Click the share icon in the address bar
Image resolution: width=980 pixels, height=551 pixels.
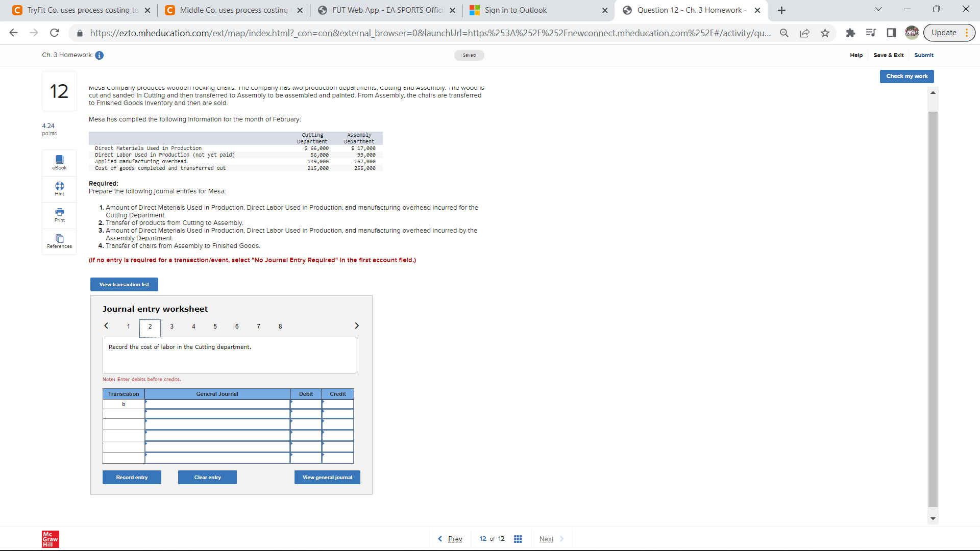pyautogui.click(x=805, y=33)
